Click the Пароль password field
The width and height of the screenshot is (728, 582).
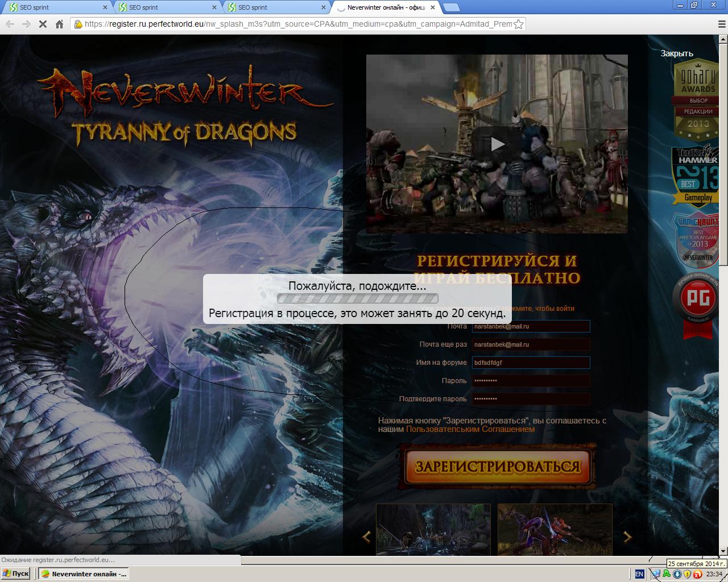531,381
